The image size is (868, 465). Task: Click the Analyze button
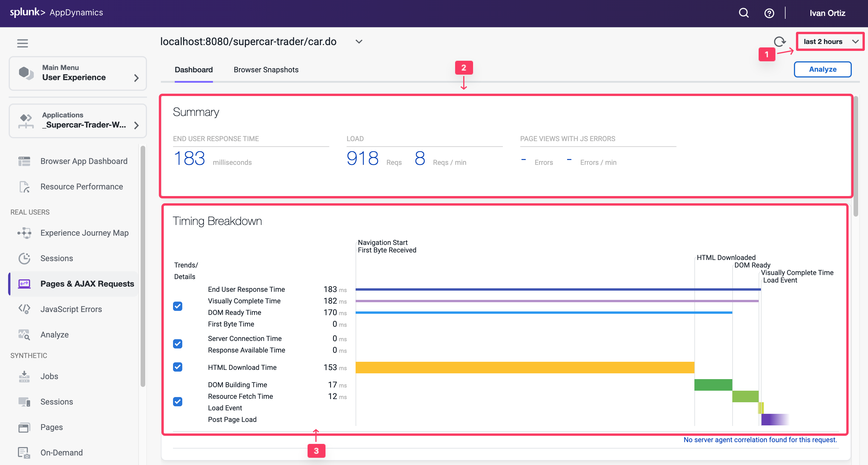click(822, 69)
